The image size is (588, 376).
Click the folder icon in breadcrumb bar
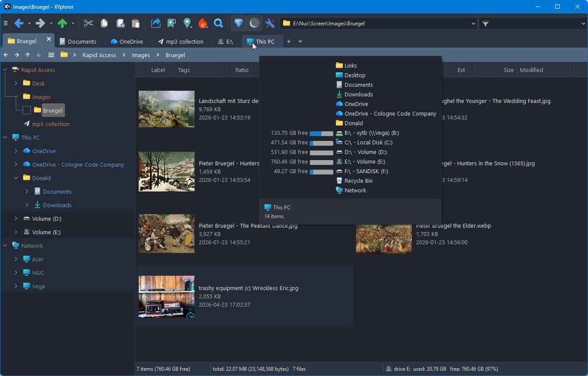[64, 55]
